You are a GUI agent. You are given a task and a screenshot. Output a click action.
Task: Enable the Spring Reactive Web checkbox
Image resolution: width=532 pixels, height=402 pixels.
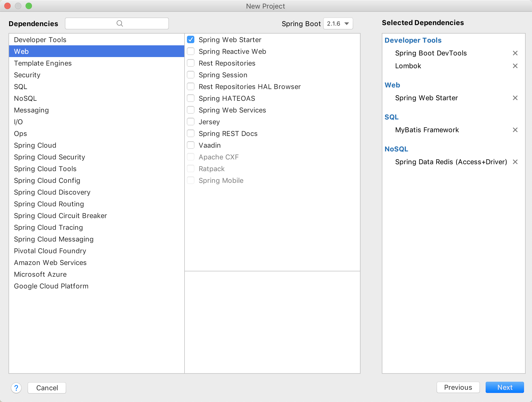tap(191, 51)
